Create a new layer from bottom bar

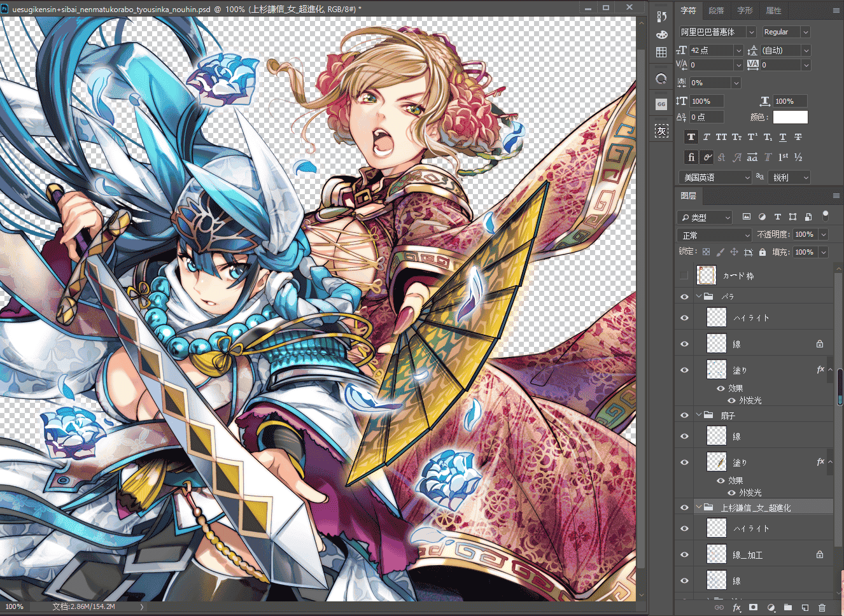click(x=805, y=608)
